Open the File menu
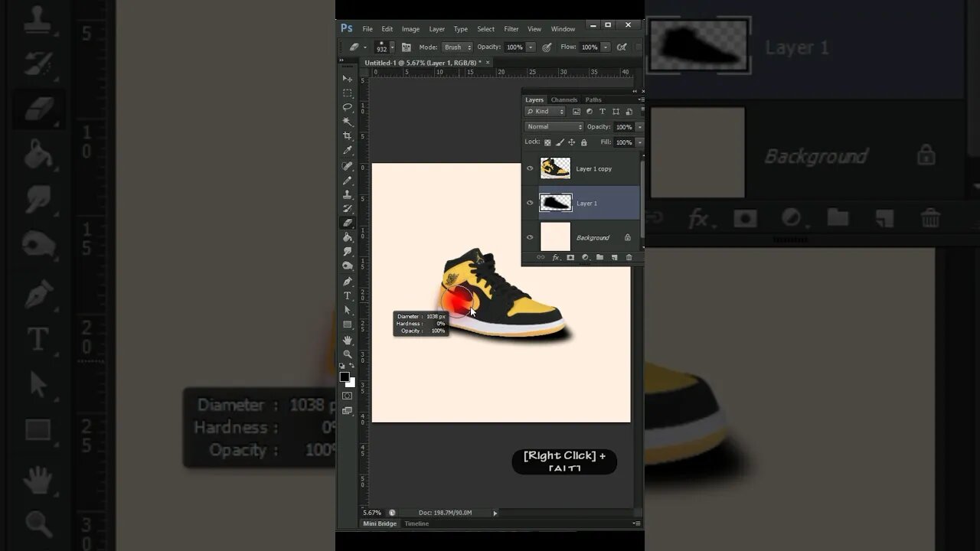This screenshot has height=551, width=980. pos(367,29)
